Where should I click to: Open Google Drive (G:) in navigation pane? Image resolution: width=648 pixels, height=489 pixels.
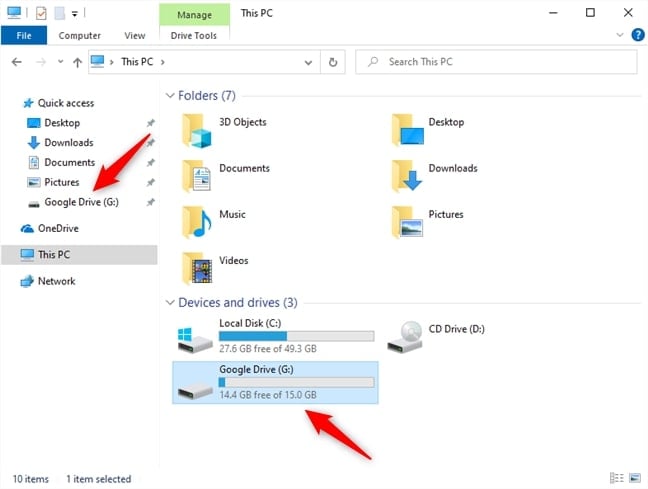point(81,202)
